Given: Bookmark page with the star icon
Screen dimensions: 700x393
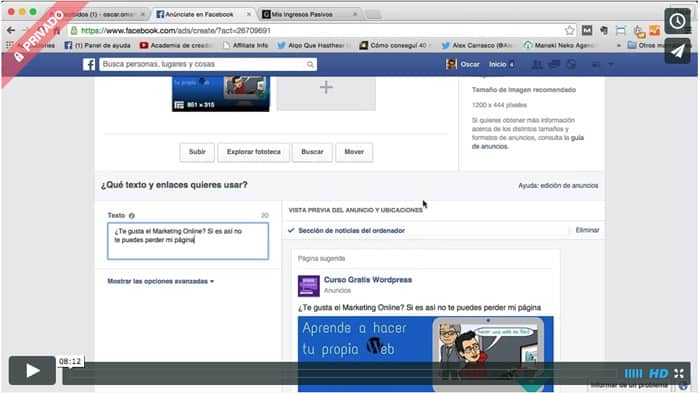Looking at the screenshot, I should [x=569, y=30].
